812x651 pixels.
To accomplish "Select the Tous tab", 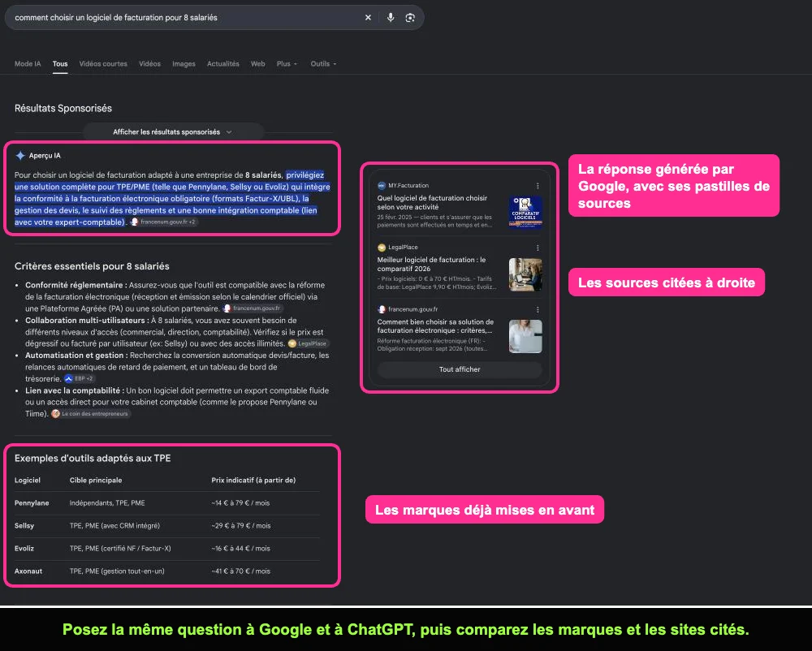I will point(60,63).
